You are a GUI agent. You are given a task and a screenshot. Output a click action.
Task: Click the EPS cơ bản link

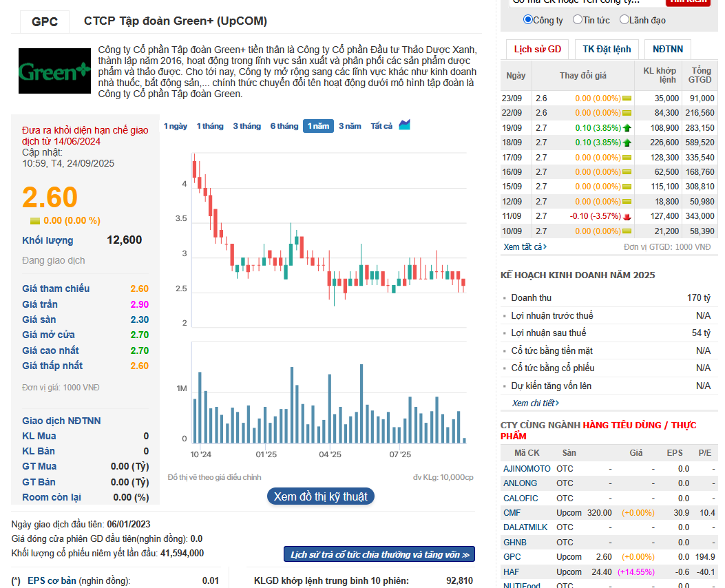pyautogui.click(x=52, y=580)
